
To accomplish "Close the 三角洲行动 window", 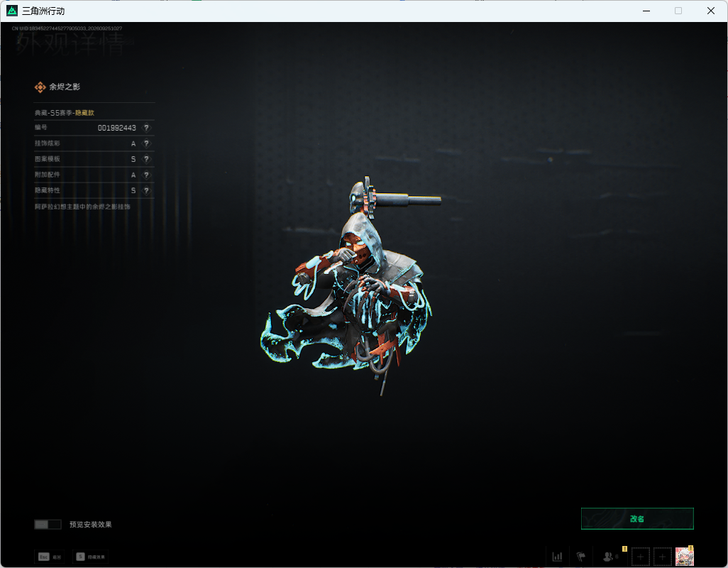I will tap(711, 11).
